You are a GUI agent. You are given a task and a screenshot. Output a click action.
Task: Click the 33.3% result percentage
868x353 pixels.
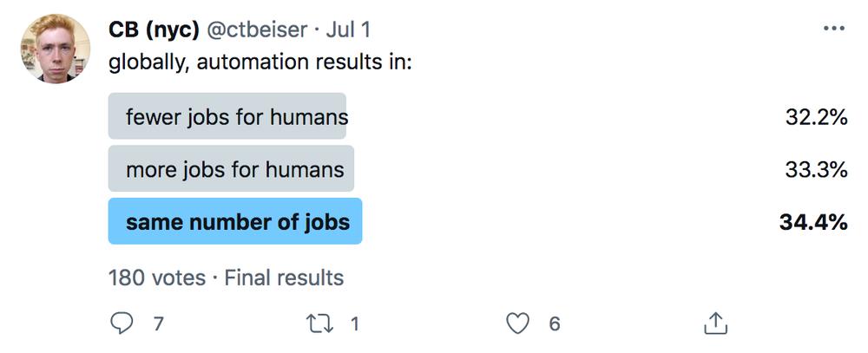(x=817, y=169)
